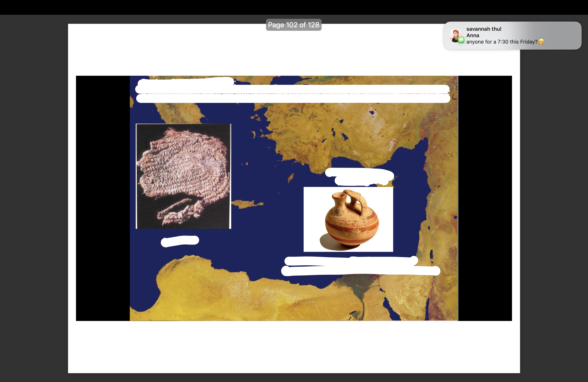The height and width of the screenshot is (382, 588).
Task: Click the black bar on the slide's left edge
Action: 102,197
